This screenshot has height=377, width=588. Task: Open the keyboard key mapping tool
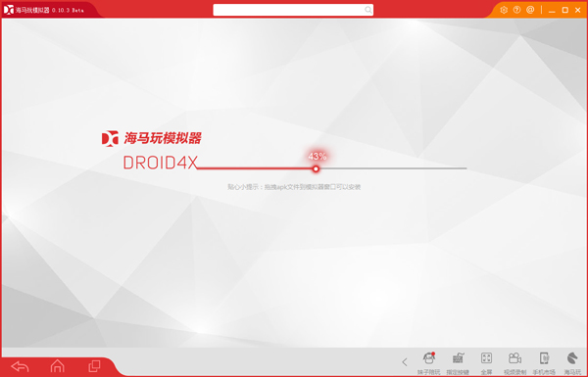click(x=458, y=362)
